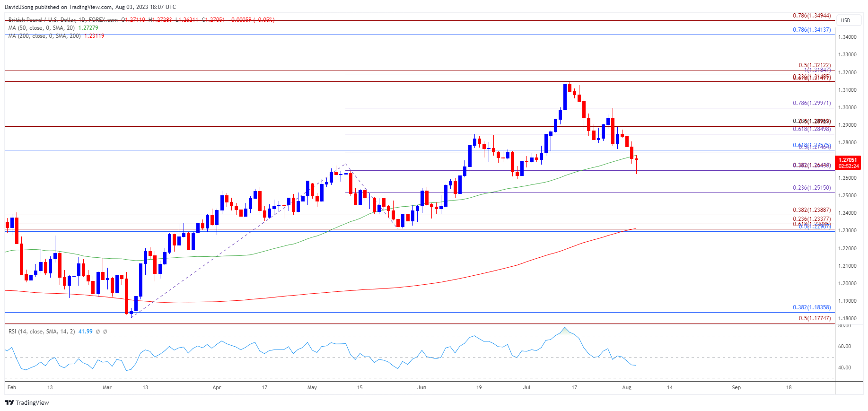Image resolution: width=868 pixels, height=411 pixels.
Task: Click the 0.786(1.29971) Fibonacci label
Action: coord(812,103)
